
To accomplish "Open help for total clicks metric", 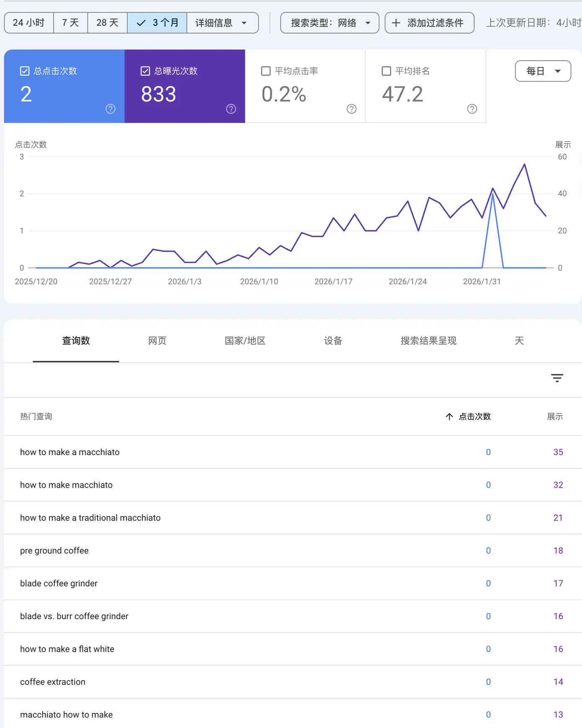I will point(111,109).
